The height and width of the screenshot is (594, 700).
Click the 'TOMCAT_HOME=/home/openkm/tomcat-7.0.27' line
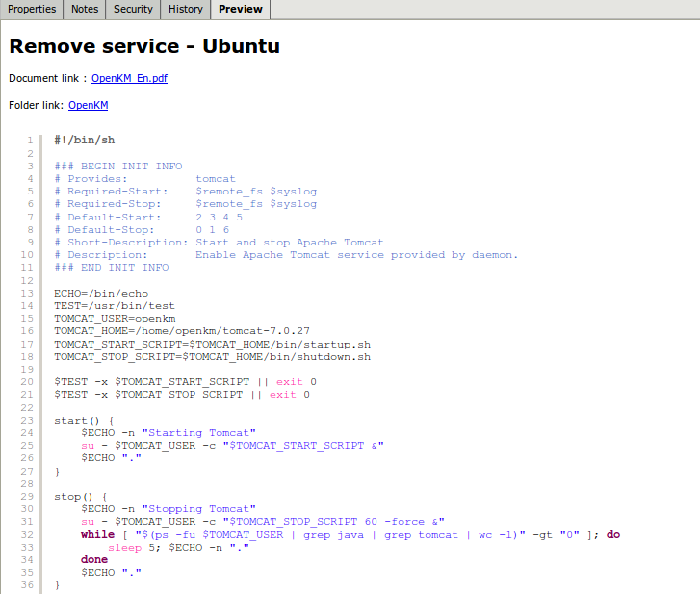(x=182, y=330)
